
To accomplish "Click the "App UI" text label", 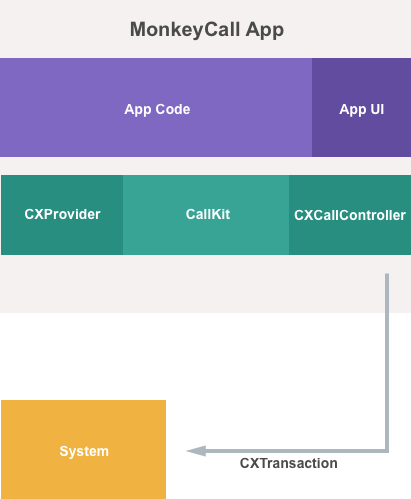I will 362,110.
